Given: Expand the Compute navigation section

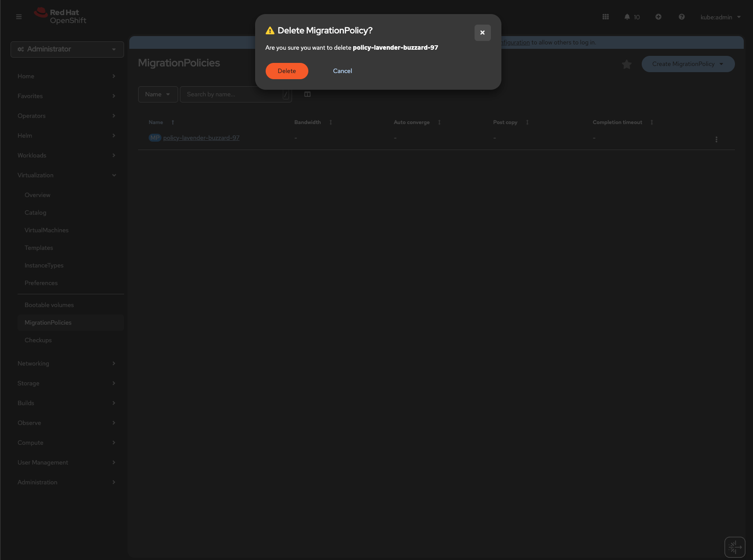Looking at the screenshot, I should (67, 443).
